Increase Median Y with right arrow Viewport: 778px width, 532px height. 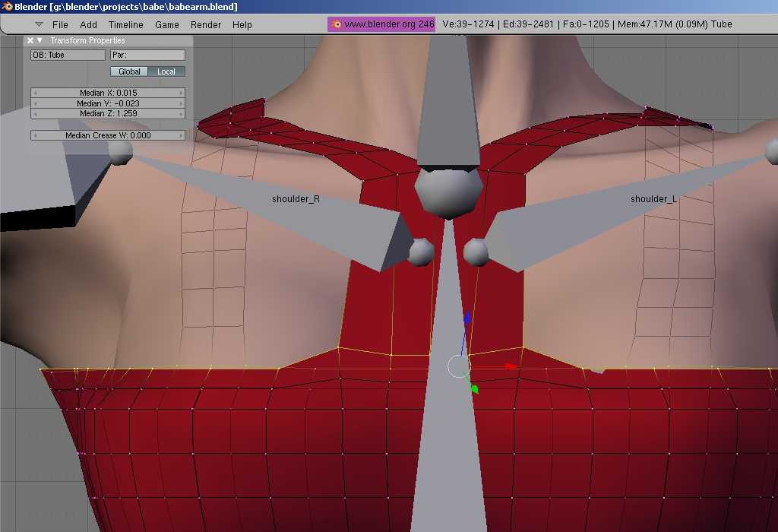click(181, 103)
